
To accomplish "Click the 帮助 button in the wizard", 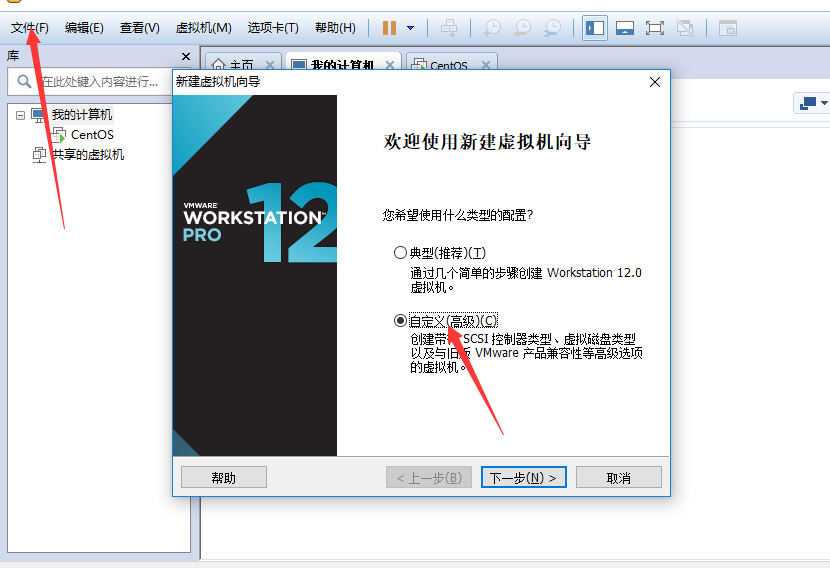I will (224, 477).
